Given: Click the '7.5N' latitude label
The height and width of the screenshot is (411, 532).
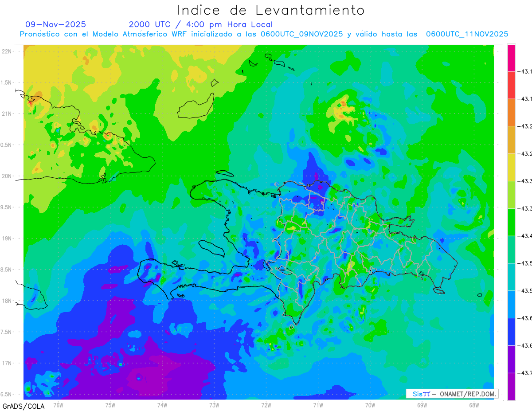Looking at the screenshot, I should click(x=7, y=332).
